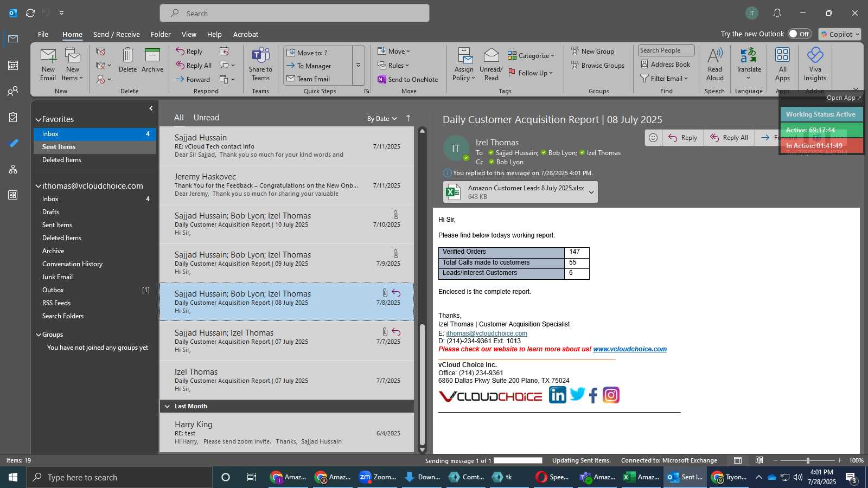
Task: Open the Folder tab
Action: (161, 34)
